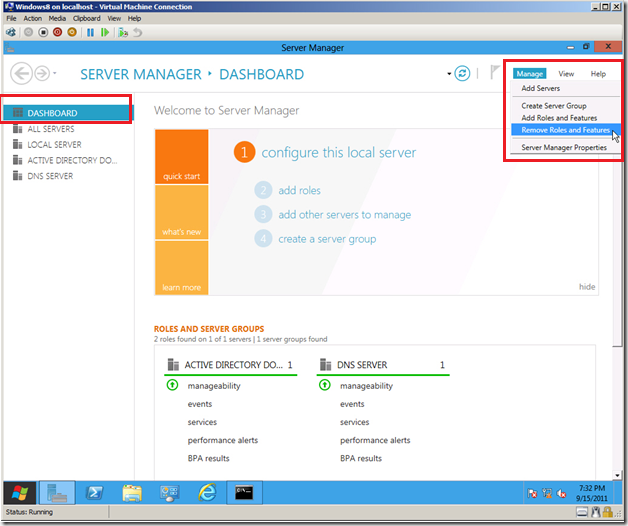Click manageability under Active Directory
This screenshot has height=526, width=628.
[x=214, y=386]
